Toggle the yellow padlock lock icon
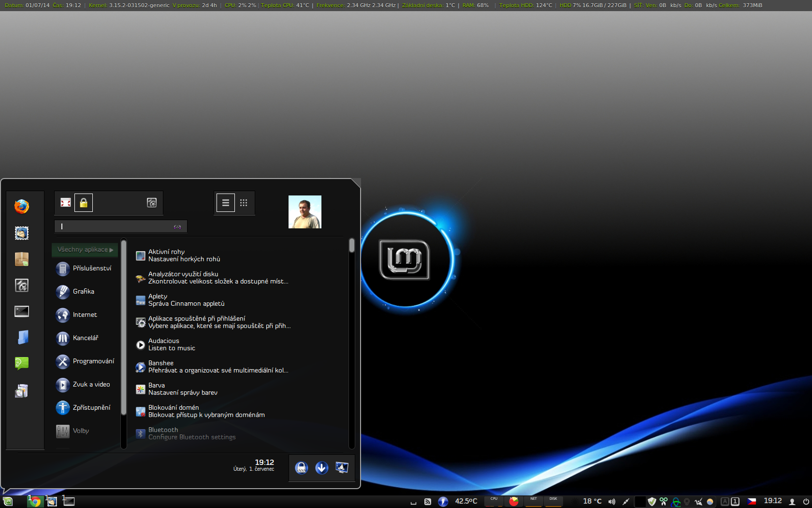 coord(84,203)
